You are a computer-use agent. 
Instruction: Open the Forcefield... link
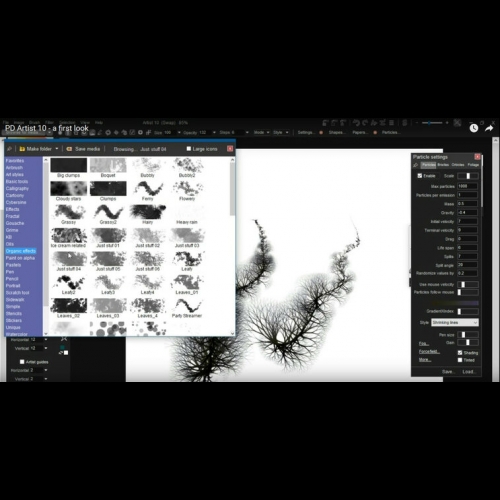click(x=429, y=351)
